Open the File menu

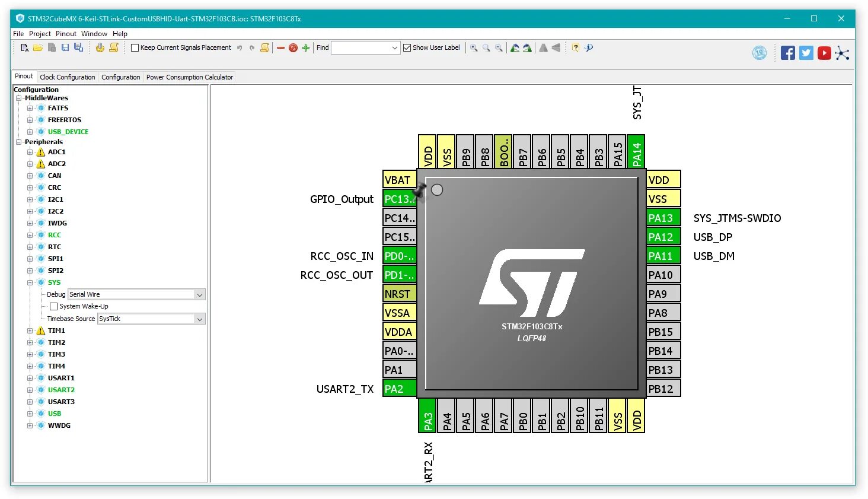tap(18, 34)
